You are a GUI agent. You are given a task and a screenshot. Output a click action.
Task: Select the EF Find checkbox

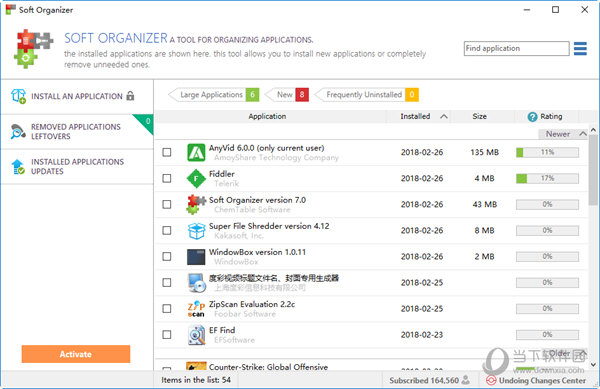point(167,335)
